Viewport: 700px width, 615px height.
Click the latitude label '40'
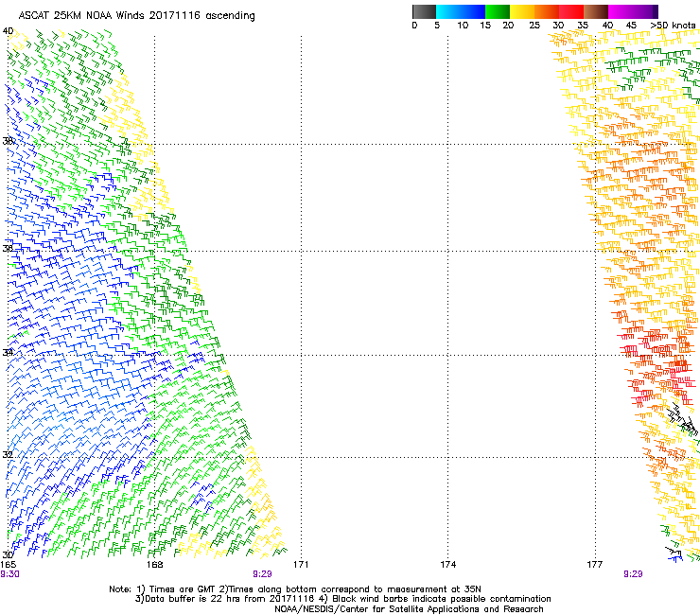click(x=8, y=31)
